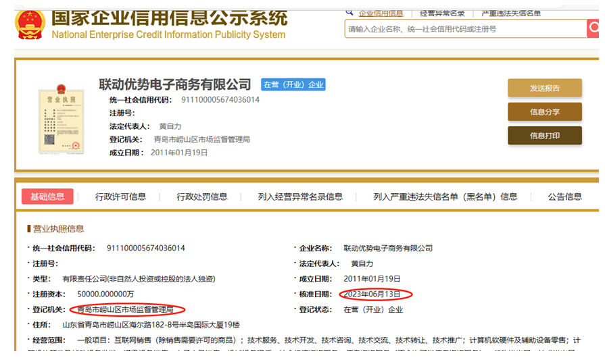Click the 在营（开业）企业 status badge

pyautogui.click(x=293, y=84)
